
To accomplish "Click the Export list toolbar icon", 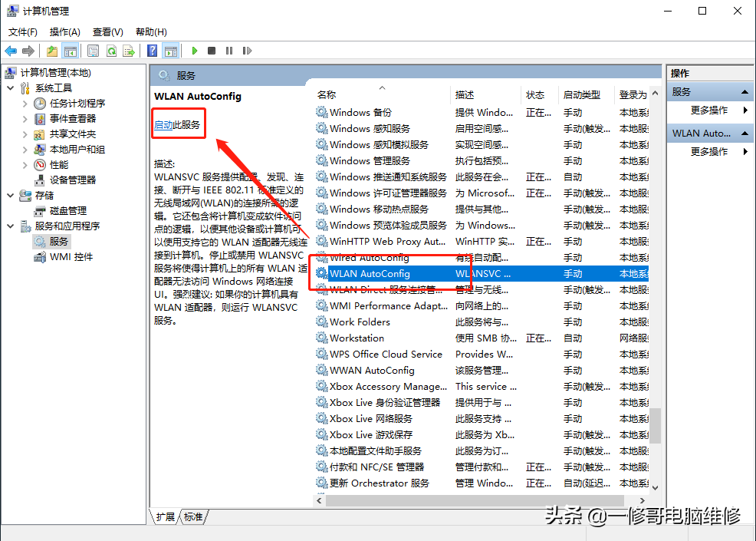I will tap(129, 51).
